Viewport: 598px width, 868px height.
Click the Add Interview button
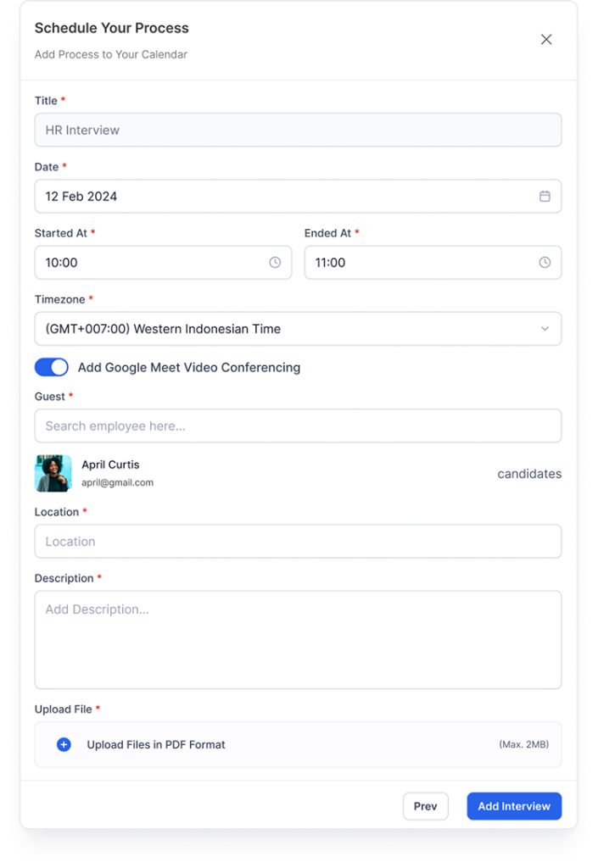514,806
